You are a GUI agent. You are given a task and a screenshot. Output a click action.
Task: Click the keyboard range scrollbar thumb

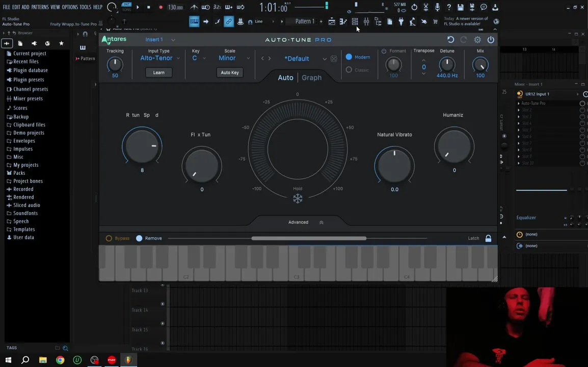[x=309, y=238]
